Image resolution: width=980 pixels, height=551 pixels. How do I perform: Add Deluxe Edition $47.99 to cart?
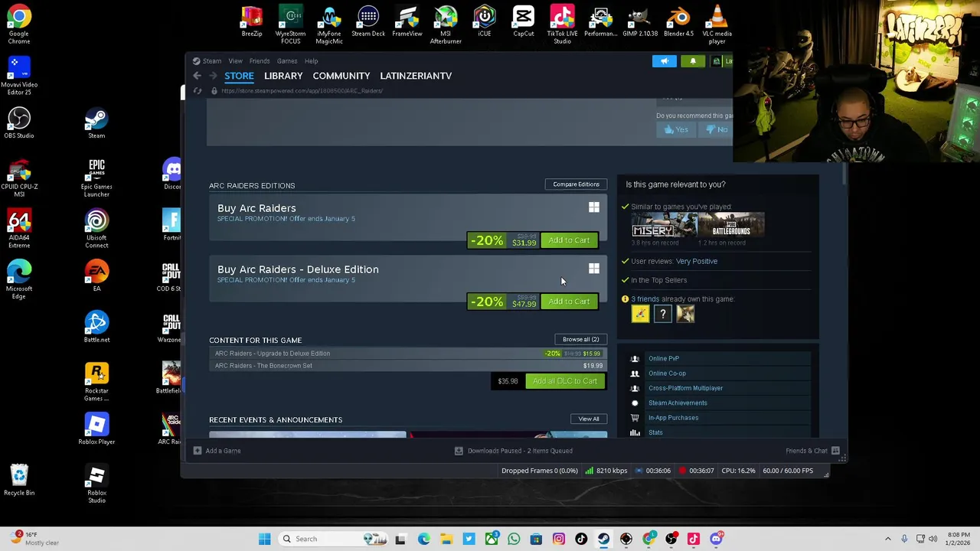click(569, 302)
